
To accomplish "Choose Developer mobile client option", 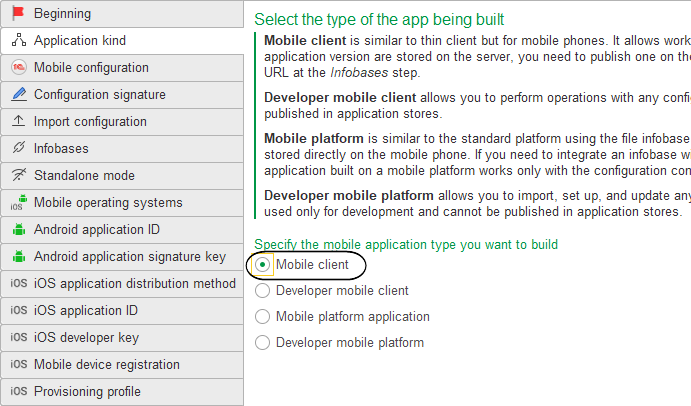I will [263, 291].
